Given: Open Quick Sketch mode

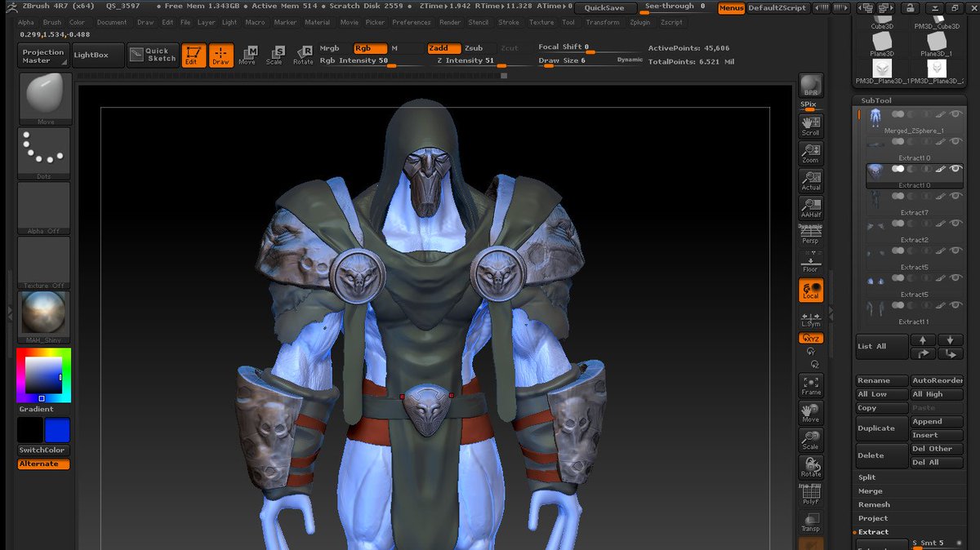Looking at the screenshot, I should [x=152, y=55].
